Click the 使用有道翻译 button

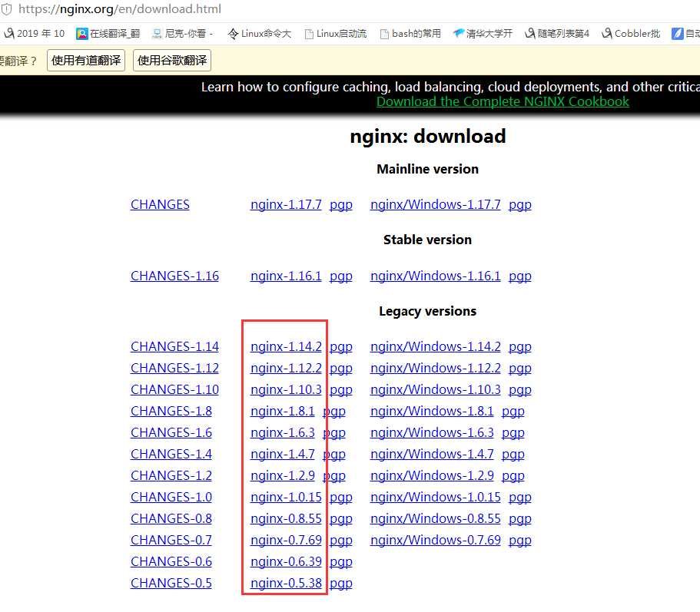(x=86, y=60)
